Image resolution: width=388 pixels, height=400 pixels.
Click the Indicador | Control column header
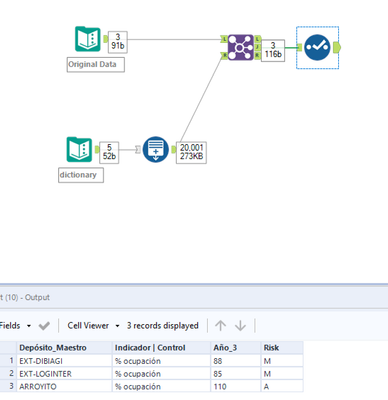[161, 348]
